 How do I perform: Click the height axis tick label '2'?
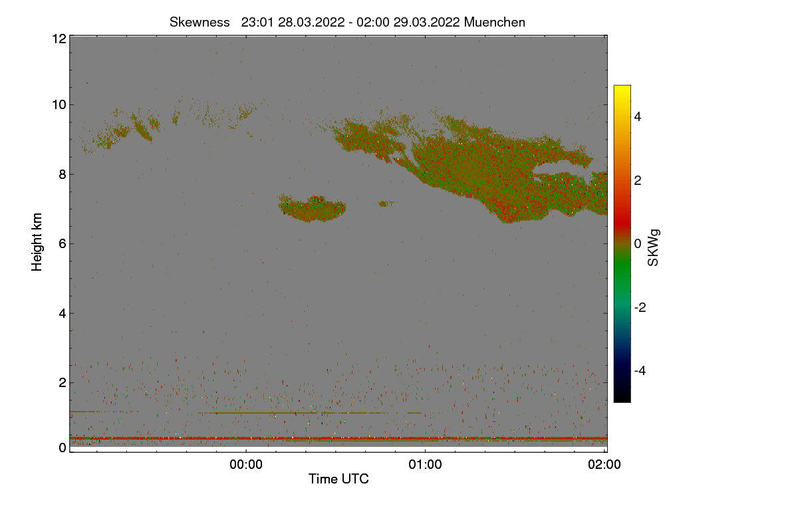tap(63, 382)
